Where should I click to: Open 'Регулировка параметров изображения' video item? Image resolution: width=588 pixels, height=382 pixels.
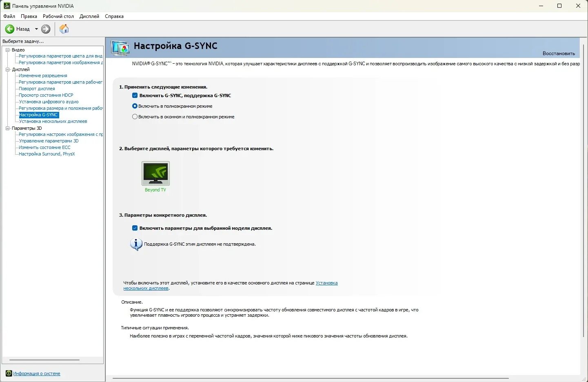(60, 62)
